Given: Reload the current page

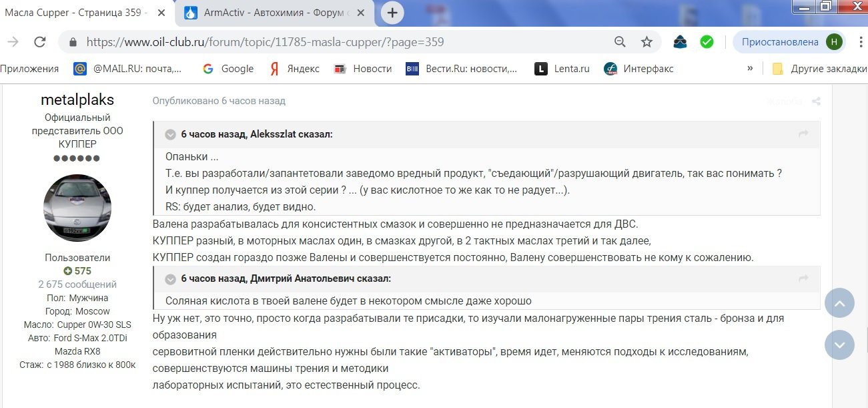Looking at the screenshot, I should click(x=40, y=42).
